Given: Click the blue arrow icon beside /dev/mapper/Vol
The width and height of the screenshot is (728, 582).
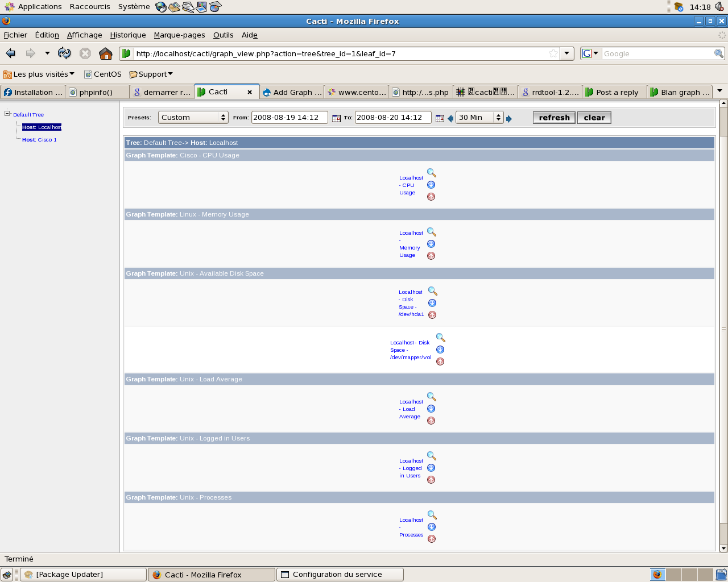Looking at the screenshot, I should [440, 350].
